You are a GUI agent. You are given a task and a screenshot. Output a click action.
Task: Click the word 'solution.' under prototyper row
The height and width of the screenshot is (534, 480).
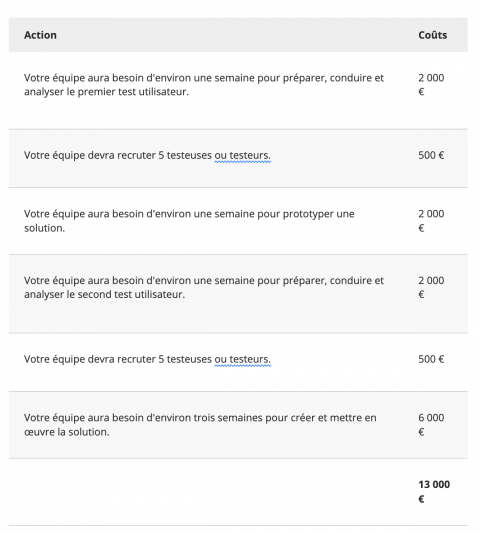coord(44,228)
